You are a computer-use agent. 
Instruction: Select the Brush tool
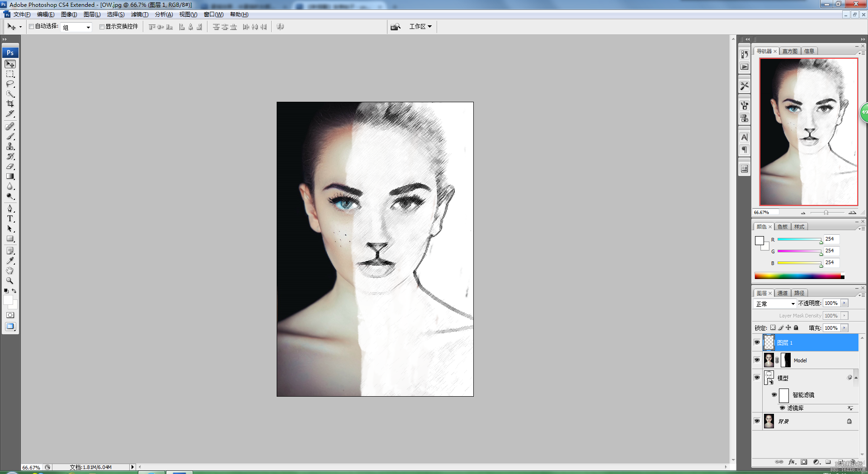10,136
